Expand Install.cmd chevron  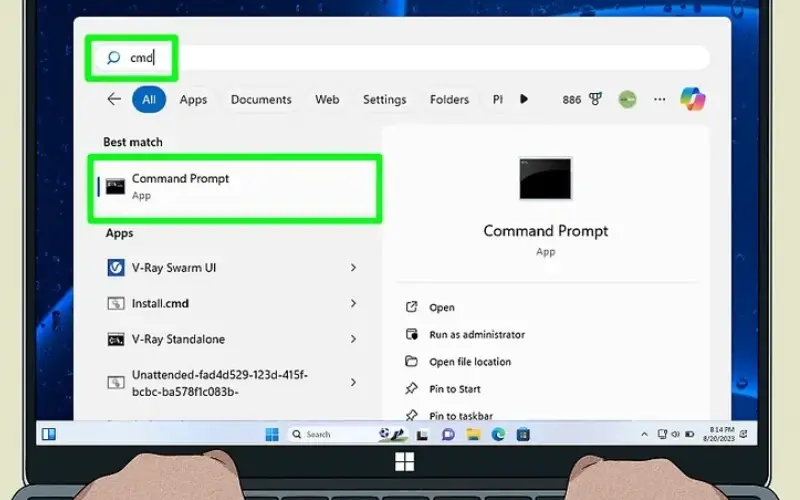(353, 304)
